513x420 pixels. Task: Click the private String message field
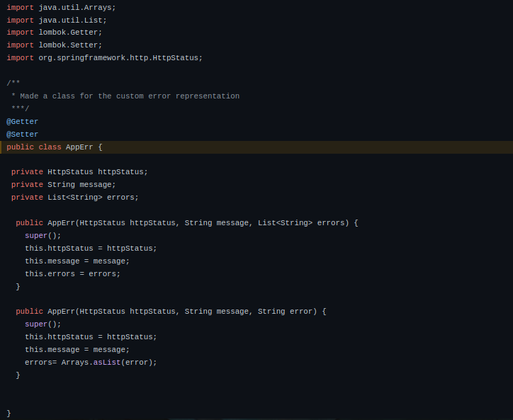(63, 185)
